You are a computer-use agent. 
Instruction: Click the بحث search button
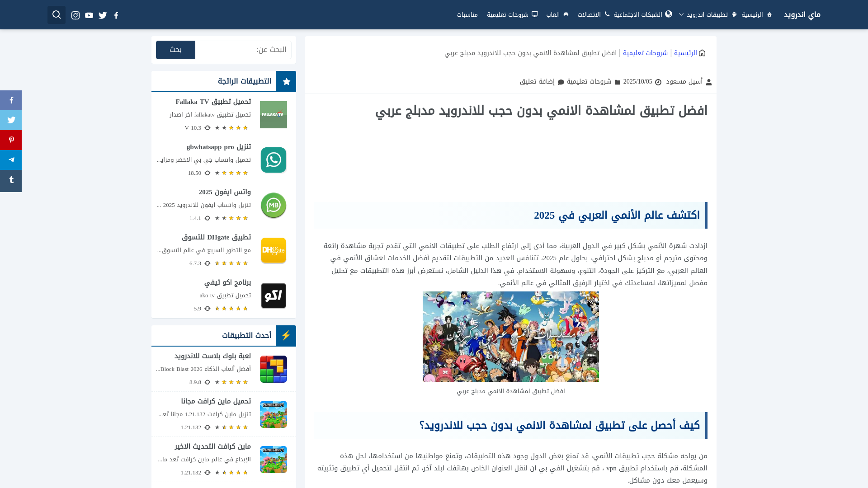[175, 50]
